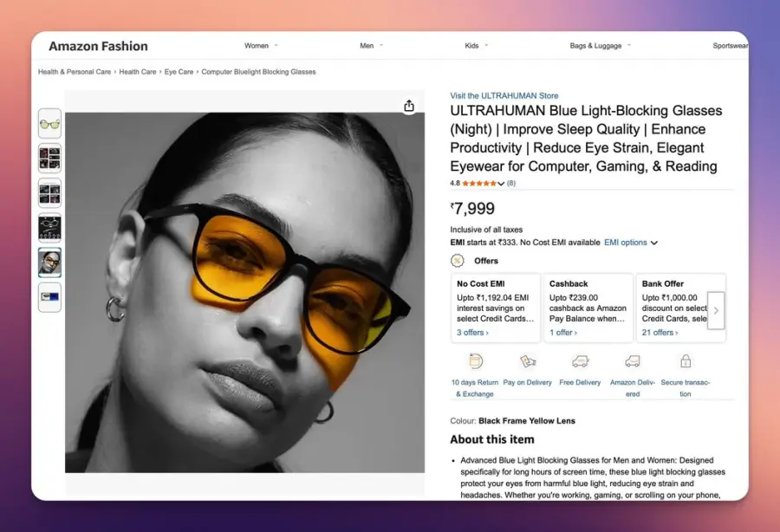Go to Amazon Fashion home logo
The width and height of the screenshot is (780, 532).
99,46
